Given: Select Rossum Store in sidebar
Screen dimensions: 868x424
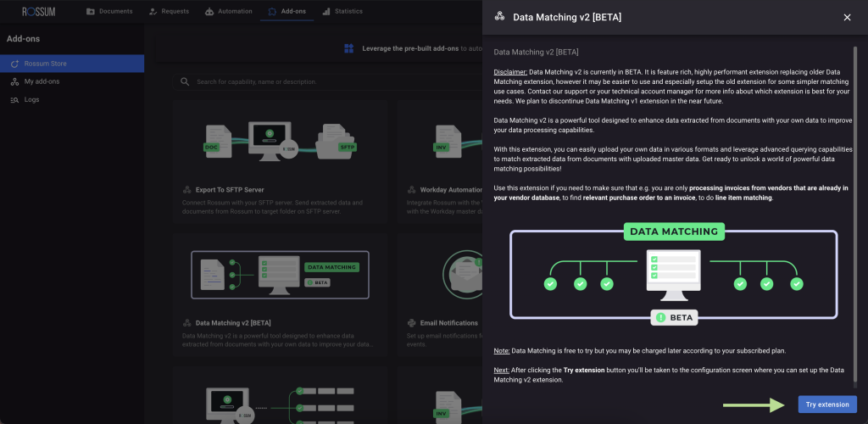Looking at the screenshot, I should pos(72,64).
